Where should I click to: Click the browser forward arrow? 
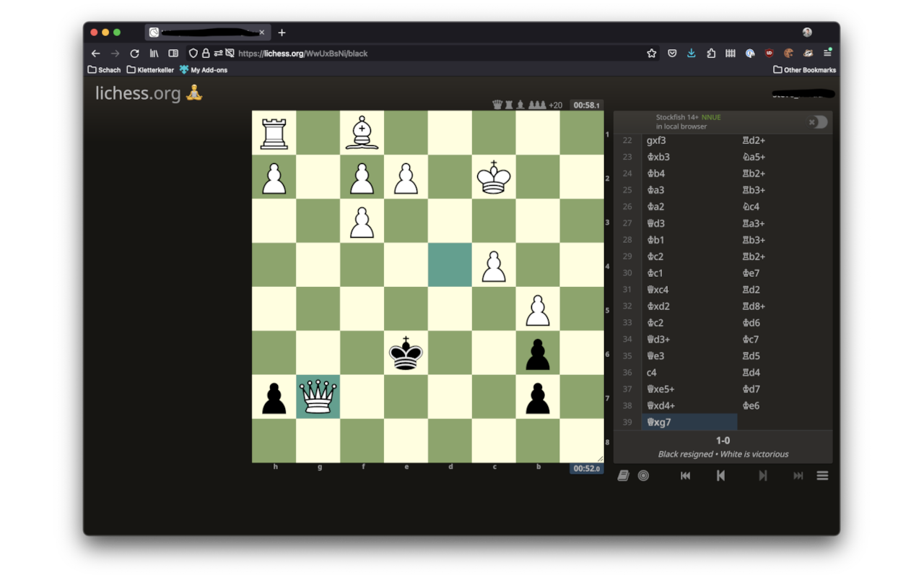click(x=115, y=53)
